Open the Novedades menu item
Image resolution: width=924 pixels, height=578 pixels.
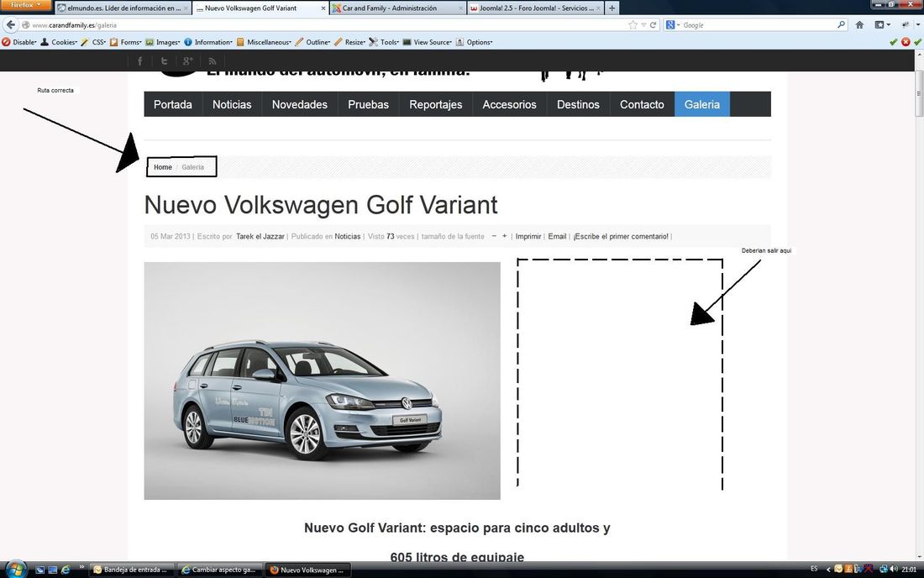(299, 104)
